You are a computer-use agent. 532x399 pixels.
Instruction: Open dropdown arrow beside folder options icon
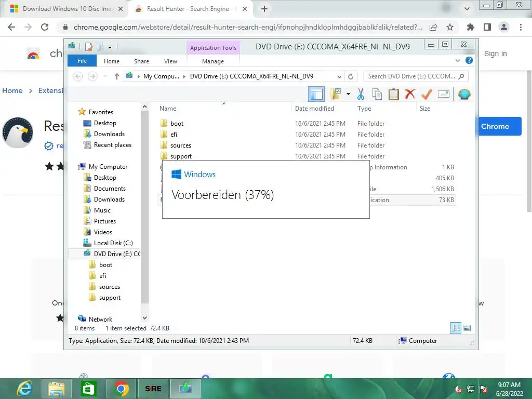click(348, 94)
